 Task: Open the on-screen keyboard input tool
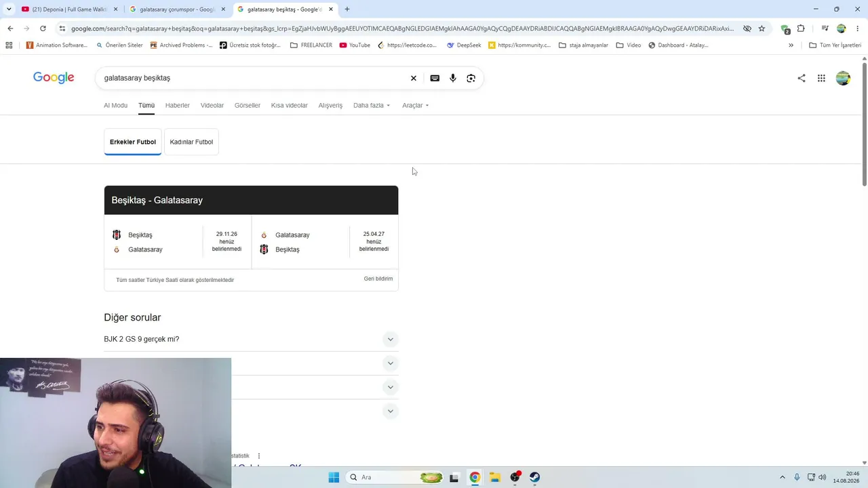pos(435,78)
